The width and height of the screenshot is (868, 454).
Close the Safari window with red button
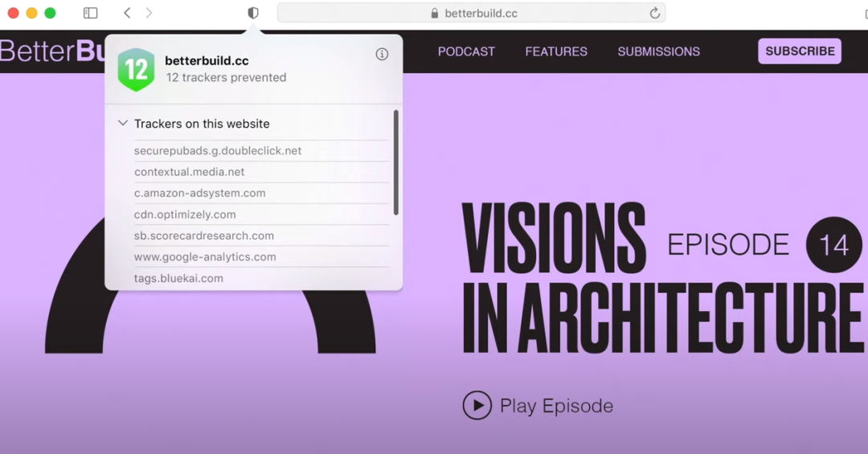(x=14, y=13)
